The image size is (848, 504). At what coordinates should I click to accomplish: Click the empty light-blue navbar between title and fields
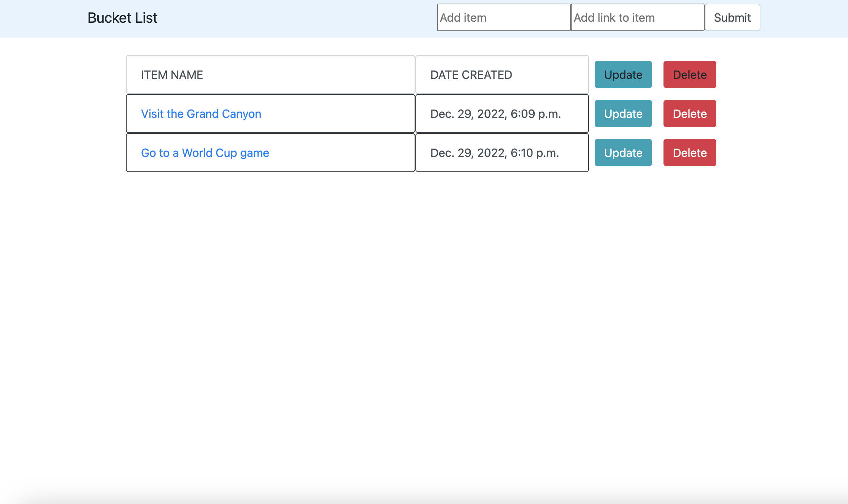click(297, 18)
